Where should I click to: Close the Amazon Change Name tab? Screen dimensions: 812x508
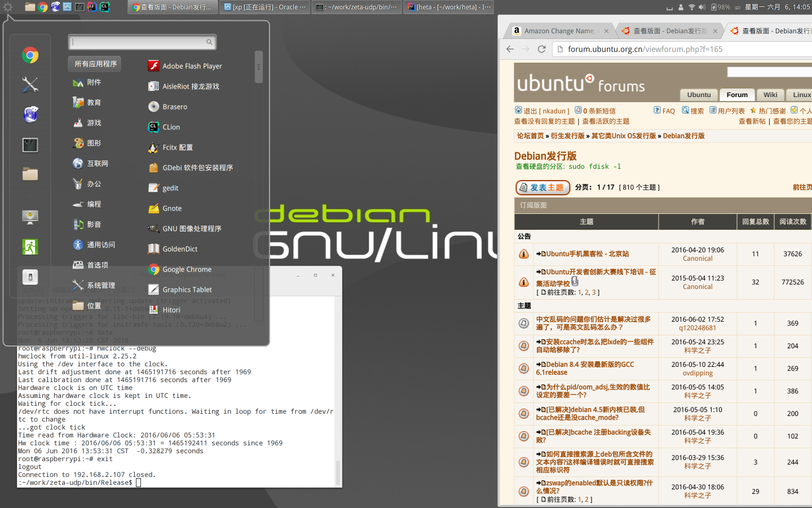pos(606,31)
